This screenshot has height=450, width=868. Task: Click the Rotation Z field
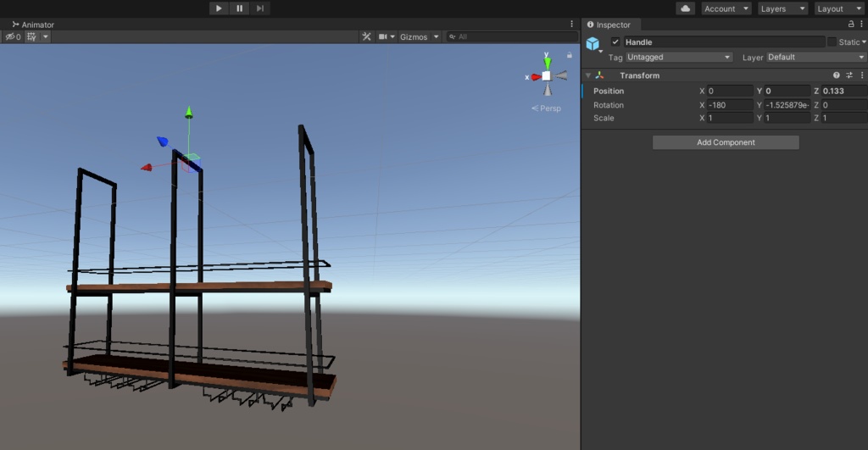(x=844, y=104)
